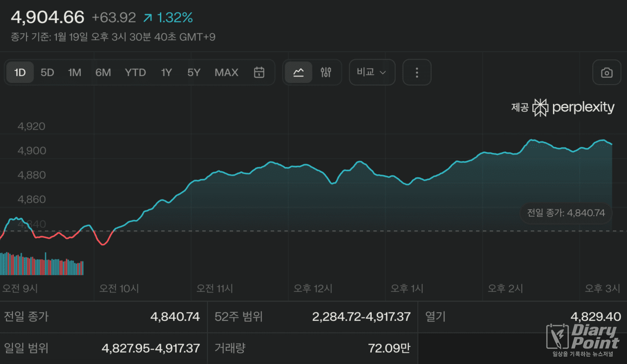The height and width of the screenshot is (364, 627).
Task: Click the 오후 2시 time axis label
Action: click(506, 289)
